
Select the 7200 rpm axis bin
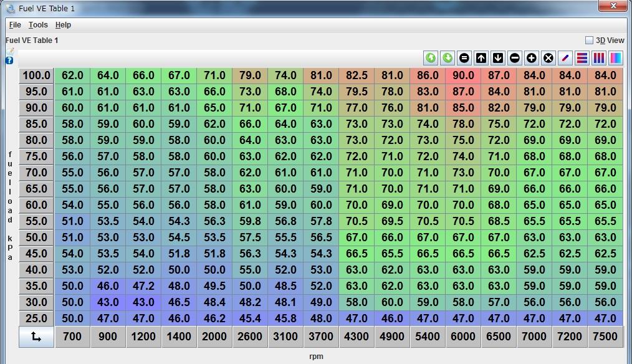click(570, 337)
